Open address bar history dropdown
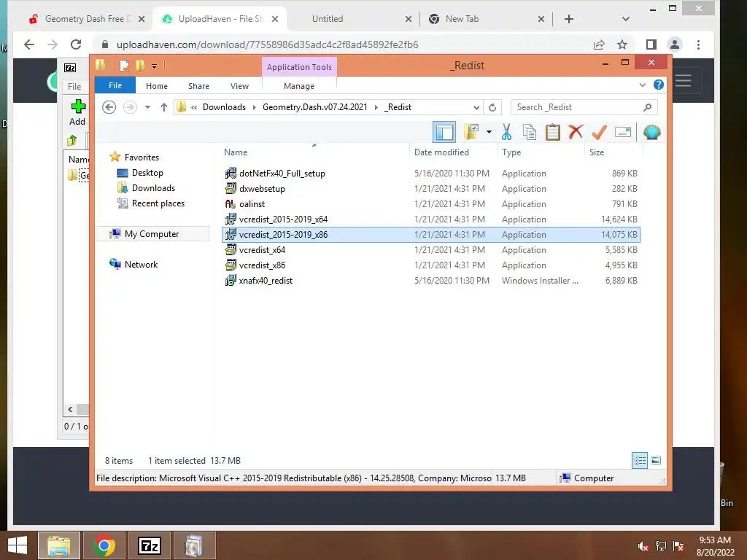 [x=476, y=107]
